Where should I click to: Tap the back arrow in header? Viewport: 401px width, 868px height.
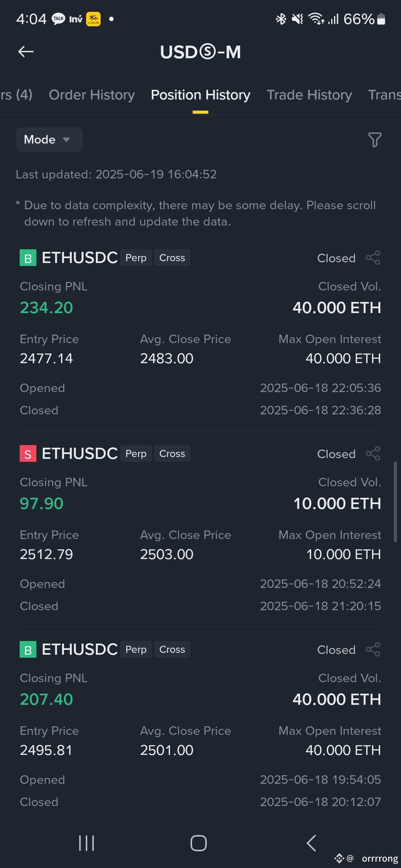click(26, 52)
